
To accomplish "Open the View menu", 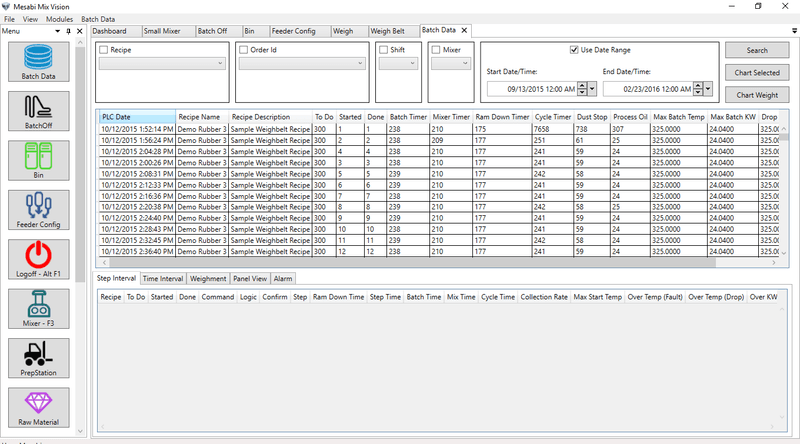I will (x=30, y=19).
